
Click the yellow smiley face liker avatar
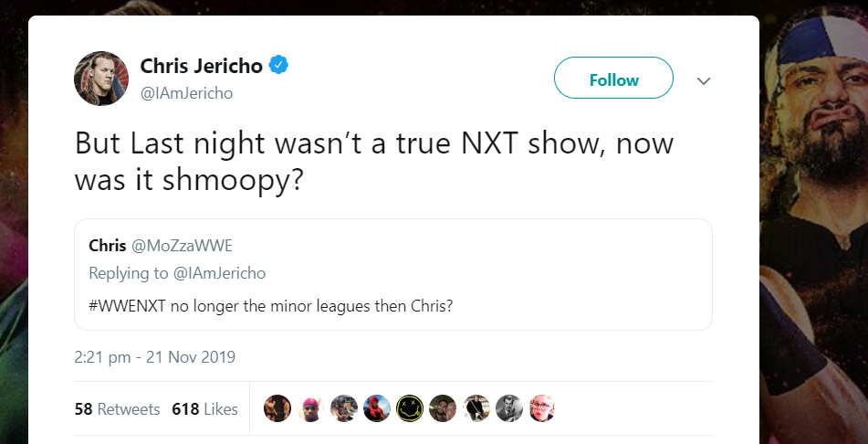pos(409,408)
